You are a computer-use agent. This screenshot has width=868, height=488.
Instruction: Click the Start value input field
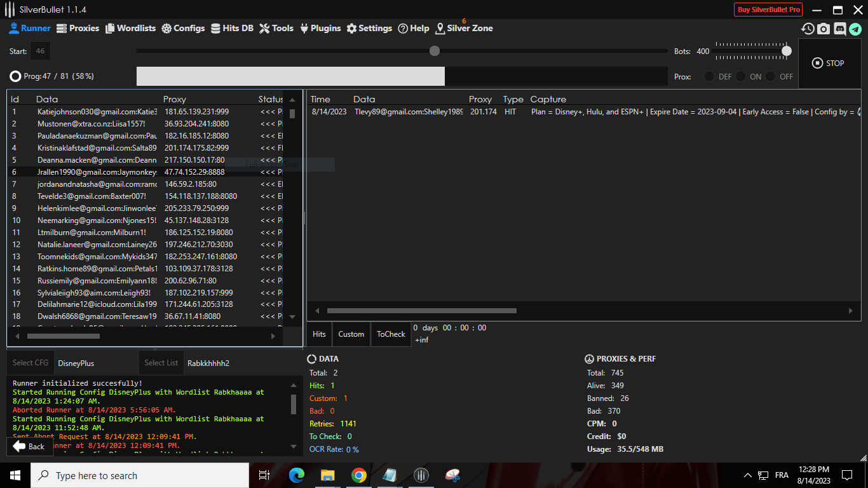(41, 51)
